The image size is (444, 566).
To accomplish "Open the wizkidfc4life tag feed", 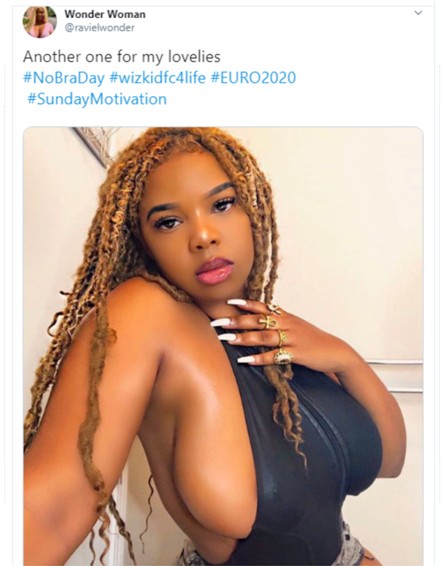I will [x=157, y=78].
